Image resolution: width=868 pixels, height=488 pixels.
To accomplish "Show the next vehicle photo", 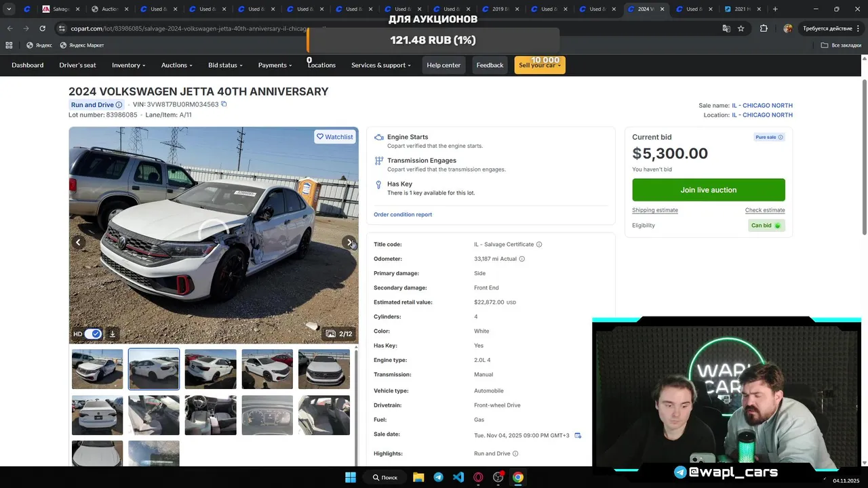I will coord(349,243).
